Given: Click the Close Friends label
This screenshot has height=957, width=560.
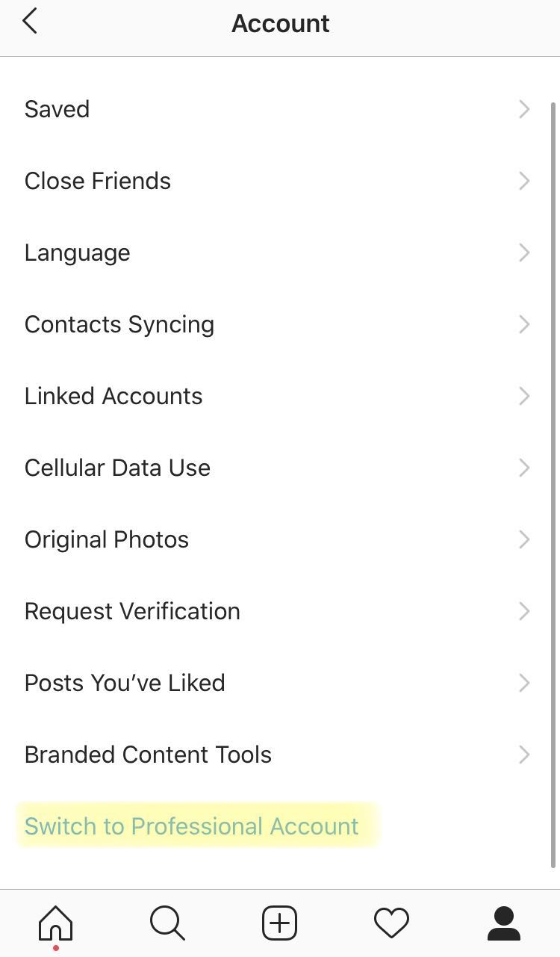Looking at the screenshot, I should click(98, 181).
